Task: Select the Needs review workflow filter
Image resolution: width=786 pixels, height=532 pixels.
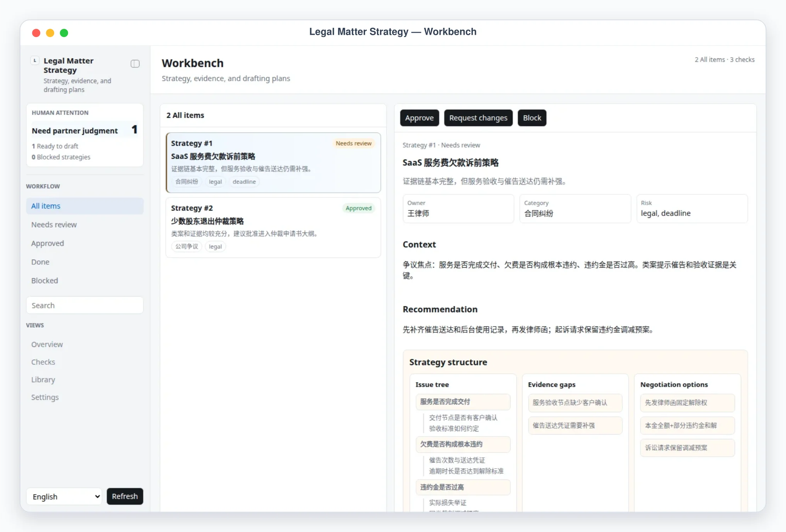Action: coord(85,224)
